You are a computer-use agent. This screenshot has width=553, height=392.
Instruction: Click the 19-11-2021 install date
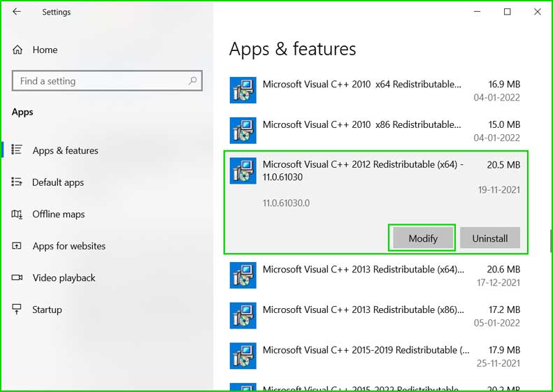tap(499, 190)
